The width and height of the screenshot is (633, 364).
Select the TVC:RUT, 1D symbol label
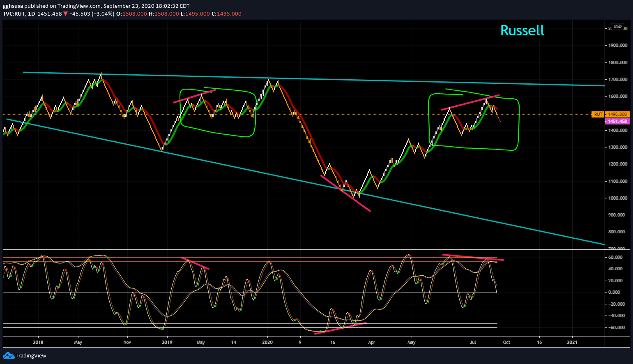click(x=19, y=14)
